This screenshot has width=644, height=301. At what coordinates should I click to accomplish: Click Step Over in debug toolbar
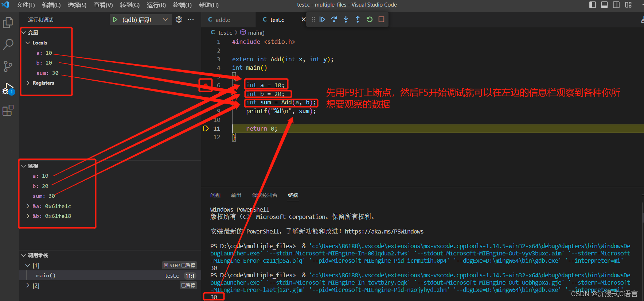coord(334,19)
